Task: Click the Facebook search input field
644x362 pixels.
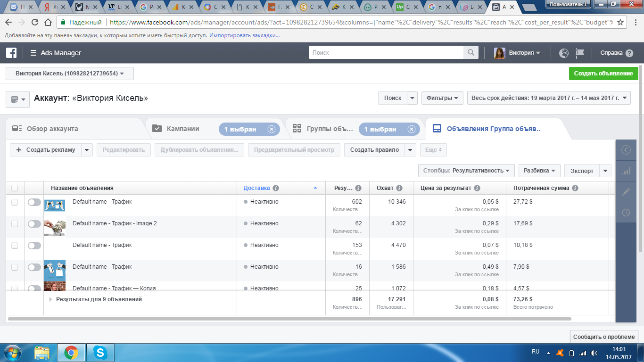Action: [x=387, y=53]
